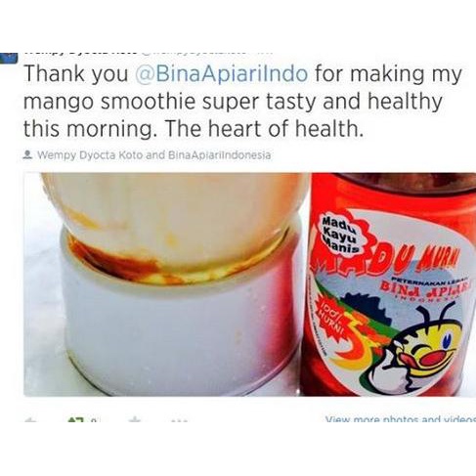Open tagged account BinaApiariIndonesia

[x=219, y=155]
